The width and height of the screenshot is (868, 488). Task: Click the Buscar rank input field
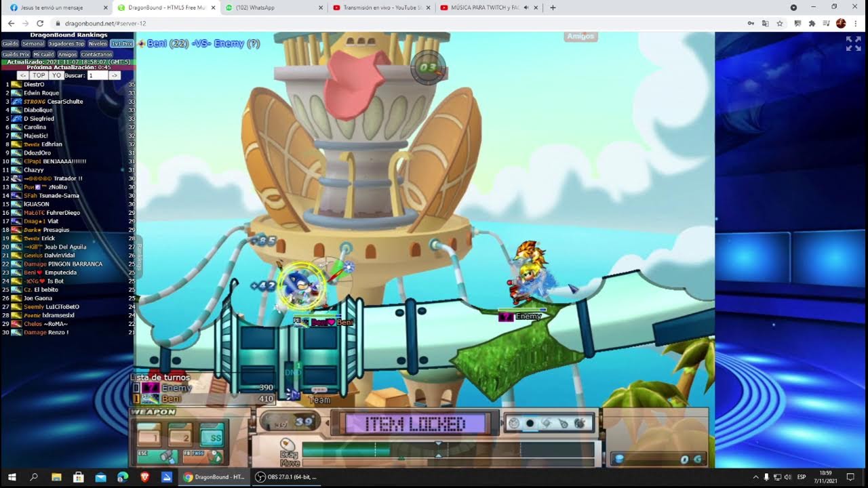pos(97,75)
